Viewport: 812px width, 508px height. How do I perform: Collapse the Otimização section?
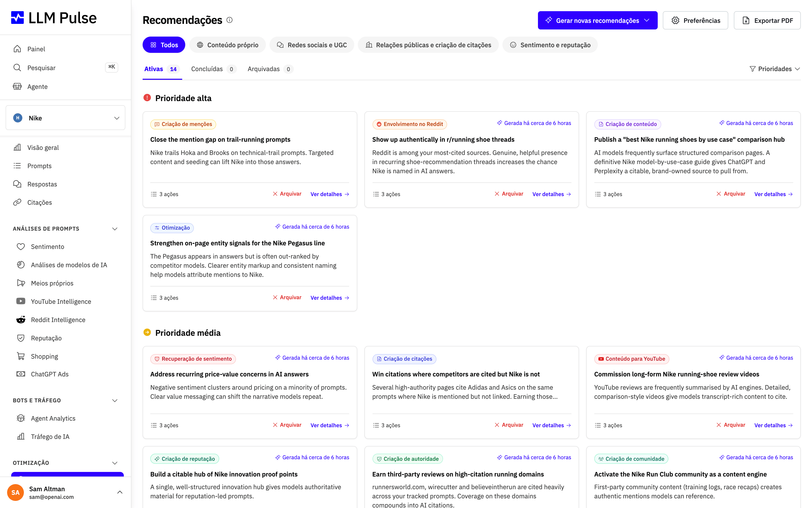115,463
